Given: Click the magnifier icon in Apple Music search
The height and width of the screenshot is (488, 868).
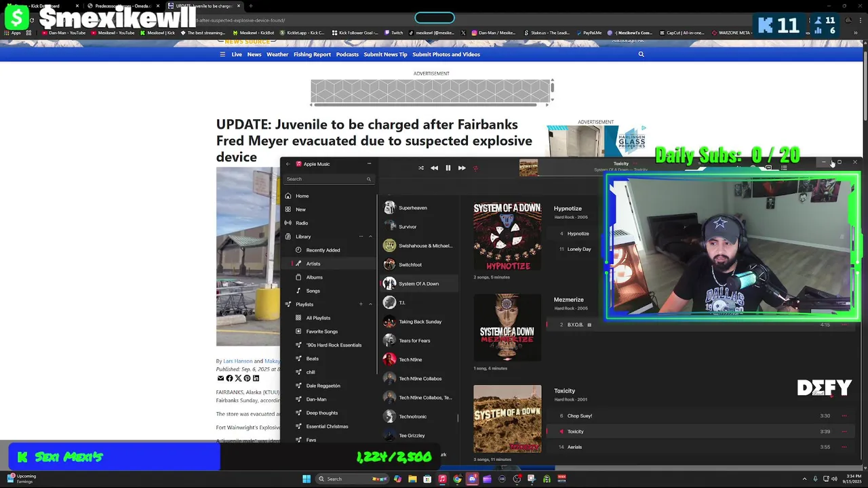Looking at the screenshot, I should coord(369,179).
